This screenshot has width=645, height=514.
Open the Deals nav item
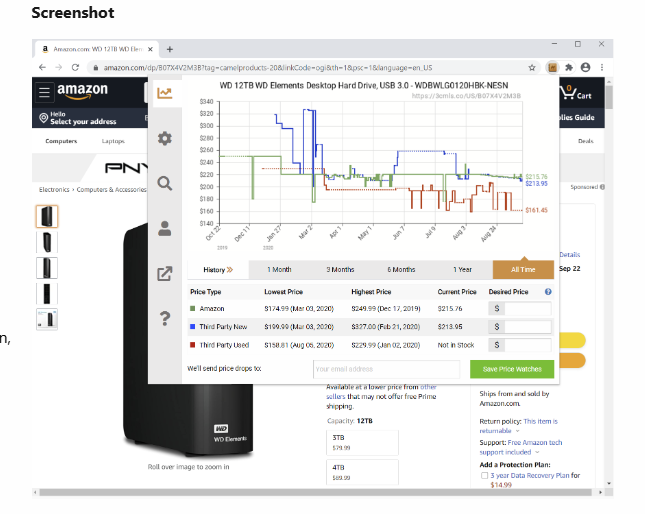pyautogui.click(x=586, y=141)
